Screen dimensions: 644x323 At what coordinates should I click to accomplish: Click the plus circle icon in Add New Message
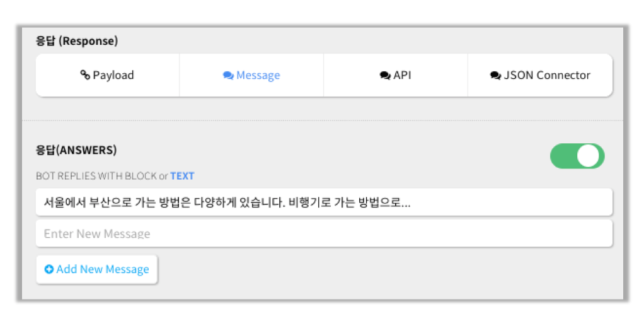pyautogui.click(x=49, y=269)
